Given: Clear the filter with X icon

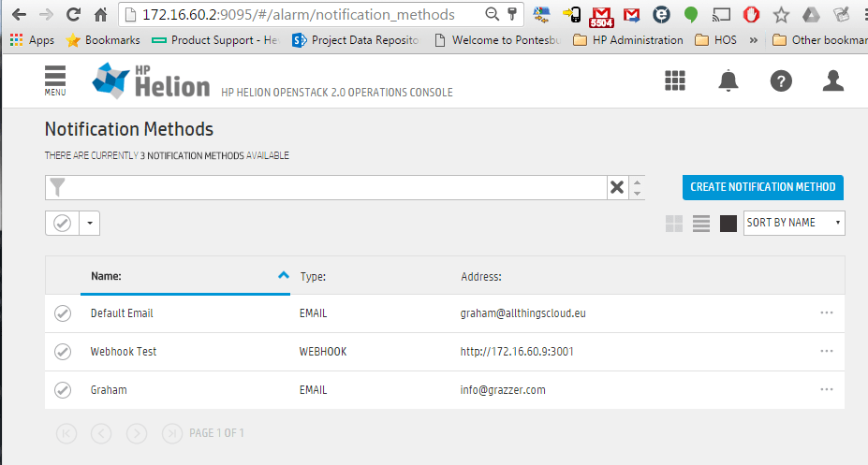Looking at the screenshot, I should 616,187.
